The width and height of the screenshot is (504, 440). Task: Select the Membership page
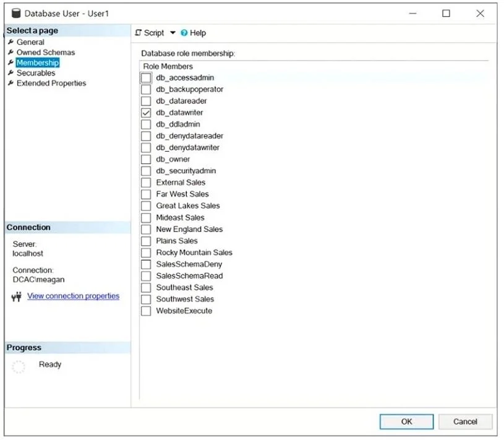(x=38, y=63)
